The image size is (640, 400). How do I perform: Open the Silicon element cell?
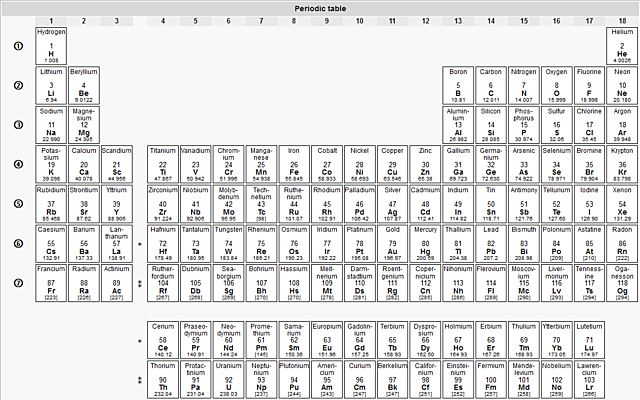pyautogui.click(x=491, y=125)
